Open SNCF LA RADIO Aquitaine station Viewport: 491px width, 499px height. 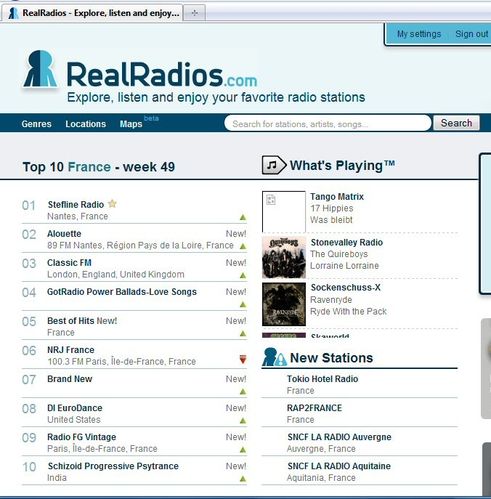(339, 466)
